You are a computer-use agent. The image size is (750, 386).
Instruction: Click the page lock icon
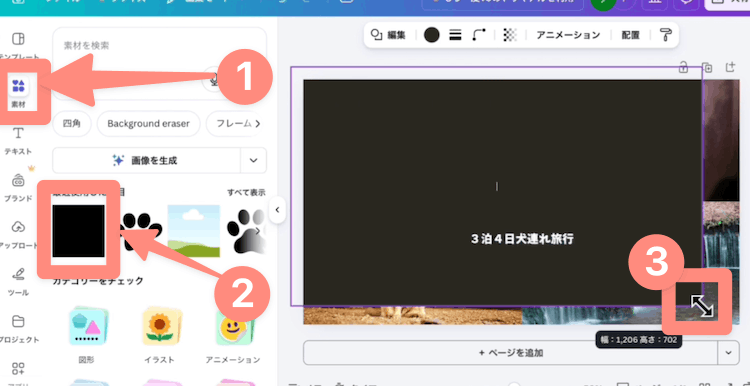click(x=684, y=67)
